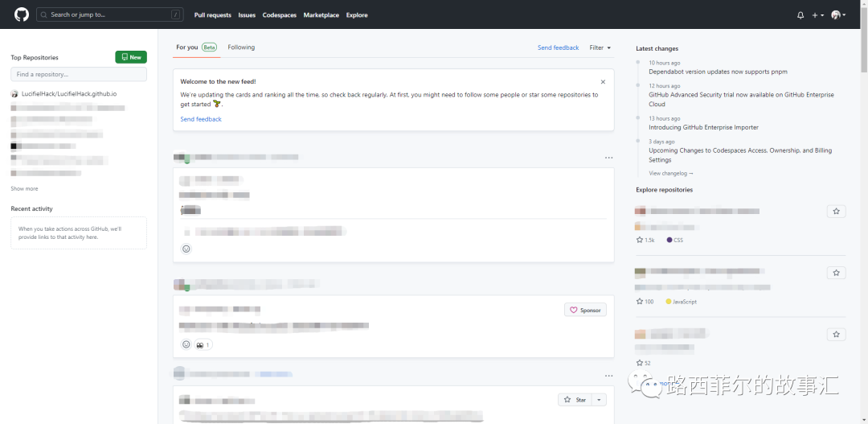Expand the plus create-new menu
The height and width of the screenshot is (424, 868).
coord(817,15)
